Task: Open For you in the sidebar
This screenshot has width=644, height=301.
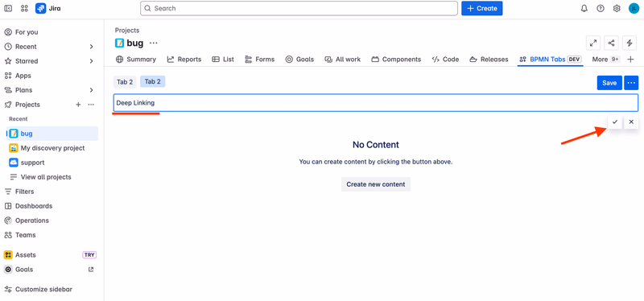Action: (27, 32)
